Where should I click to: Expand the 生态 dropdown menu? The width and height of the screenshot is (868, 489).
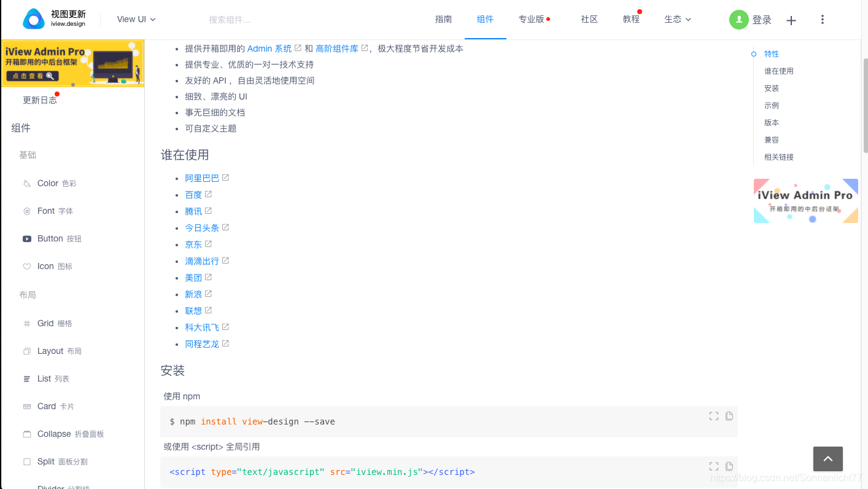click(x=678, y=19)
